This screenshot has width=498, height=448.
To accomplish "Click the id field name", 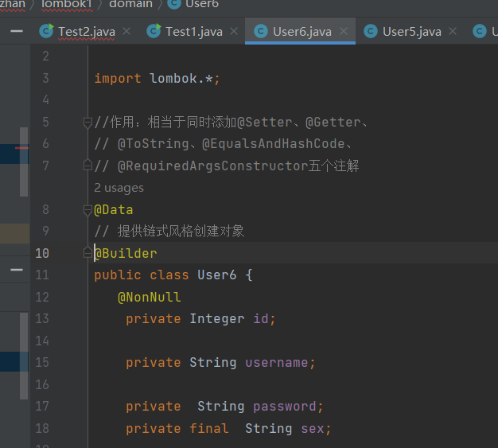I will 261,319.
